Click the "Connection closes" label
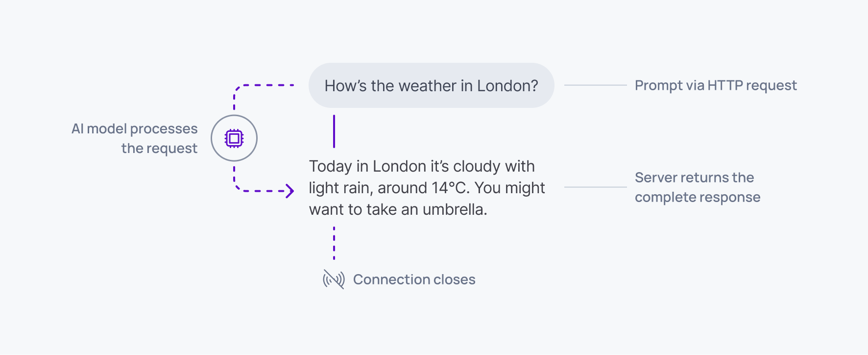868x355 pixels. point(414,279)
